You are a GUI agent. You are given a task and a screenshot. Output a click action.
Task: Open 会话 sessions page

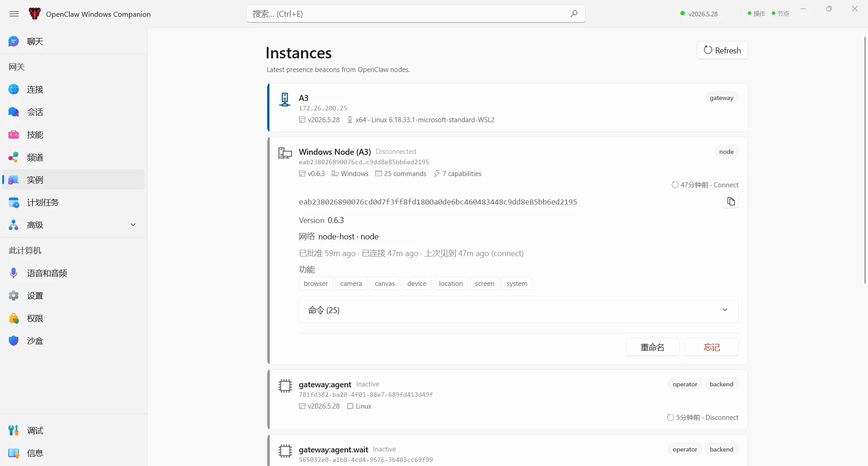click(x=73, y=112)
